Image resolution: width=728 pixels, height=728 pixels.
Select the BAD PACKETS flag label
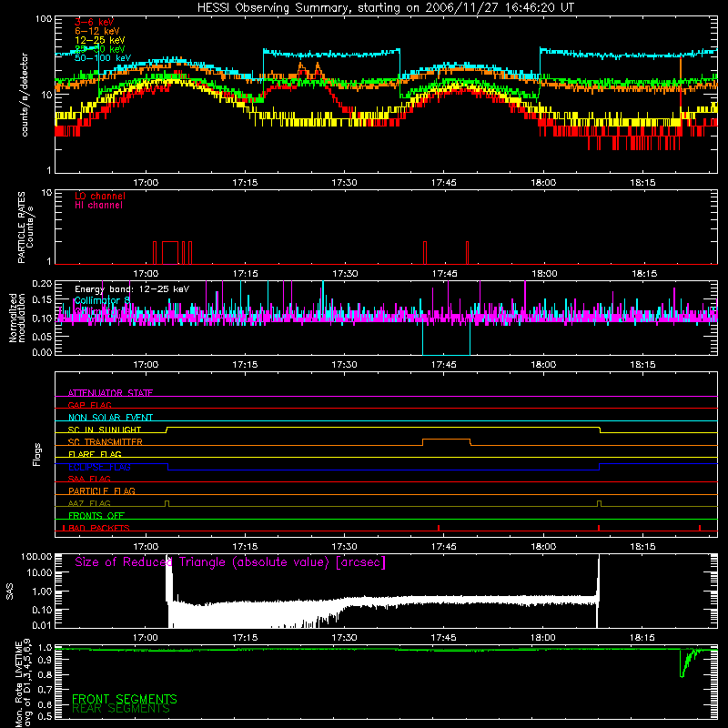[99, 528]
